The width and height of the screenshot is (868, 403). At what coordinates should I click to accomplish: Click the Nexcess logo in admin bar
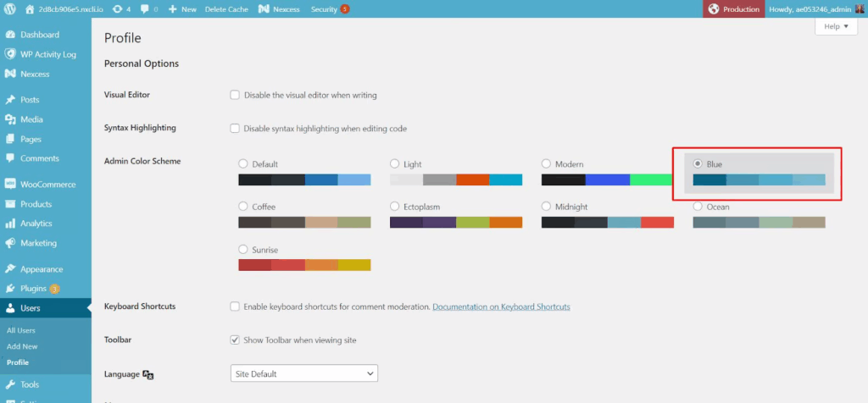[264, 9]
